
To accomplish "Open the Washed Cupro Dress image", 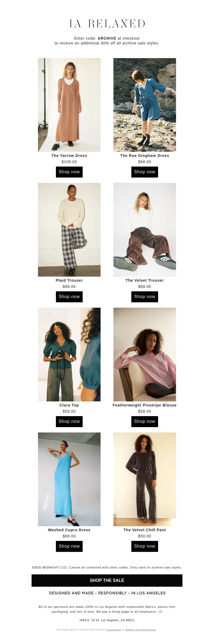I will (69, 479).
